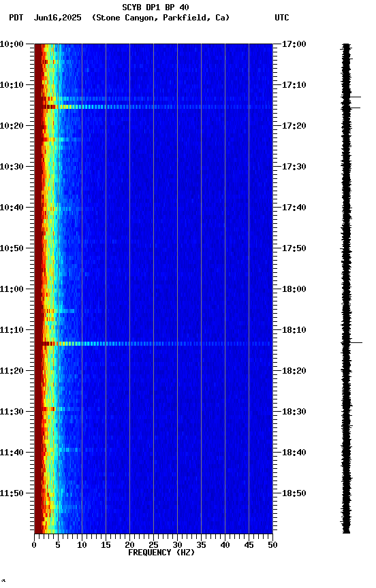The image size is (376, 588).
Task: Click the UTC time label 17:40
Action: click(x=294, y=208)
